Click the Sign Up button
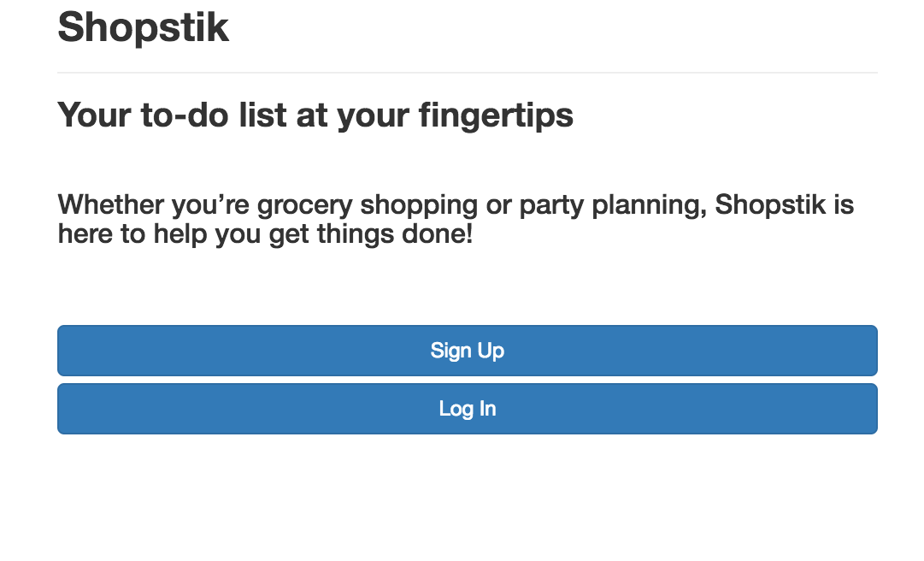This screenshot has width=924, height=561. (x=467, y=351)
